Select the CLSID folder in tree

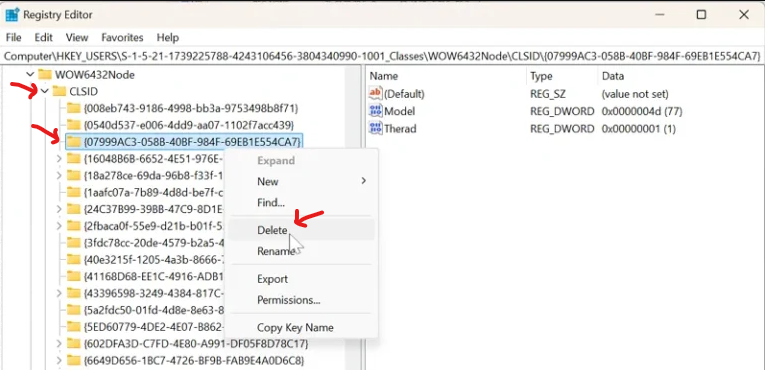pos(83,91)
